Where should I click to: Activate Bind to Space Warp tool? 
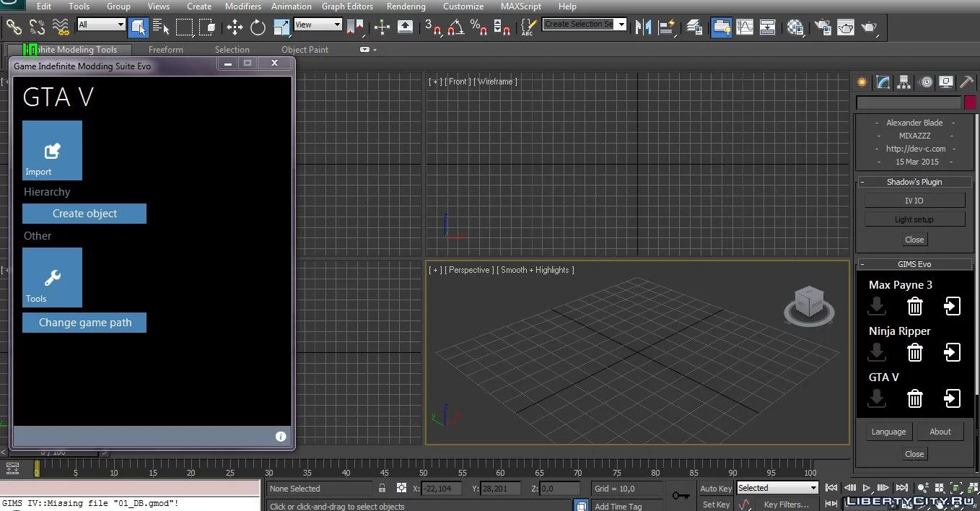coord(61,27)
